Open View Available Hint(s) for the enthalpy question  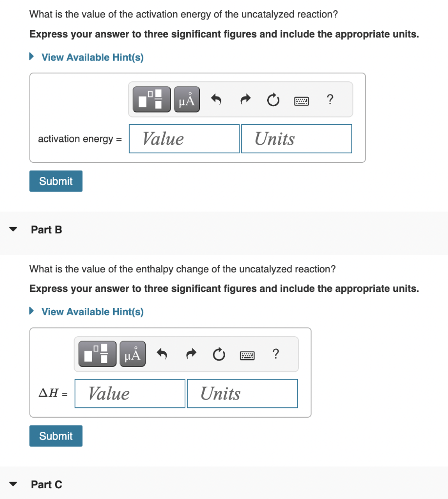pyautogui.click(x=93, y=311)
